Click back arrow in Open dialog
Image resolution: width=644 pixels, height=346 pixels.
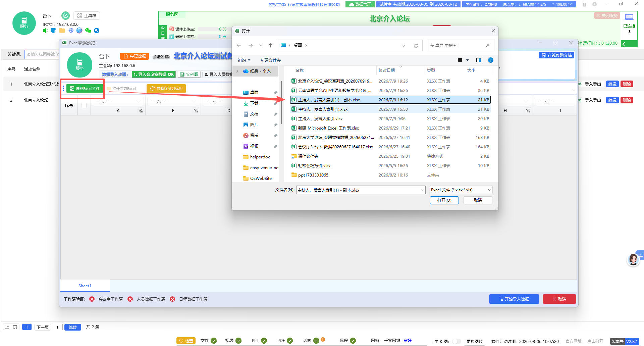[239, 45]
